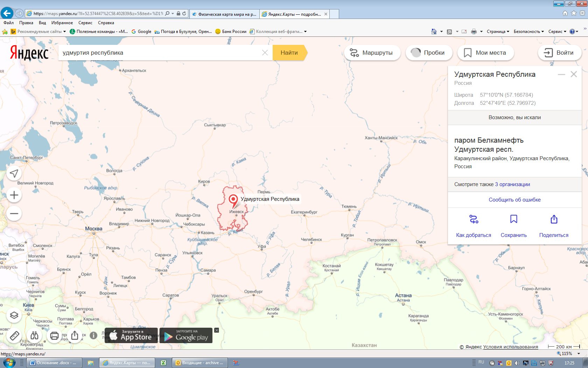Open the Мои места button
588x368 pixels.
coord(486,53)
